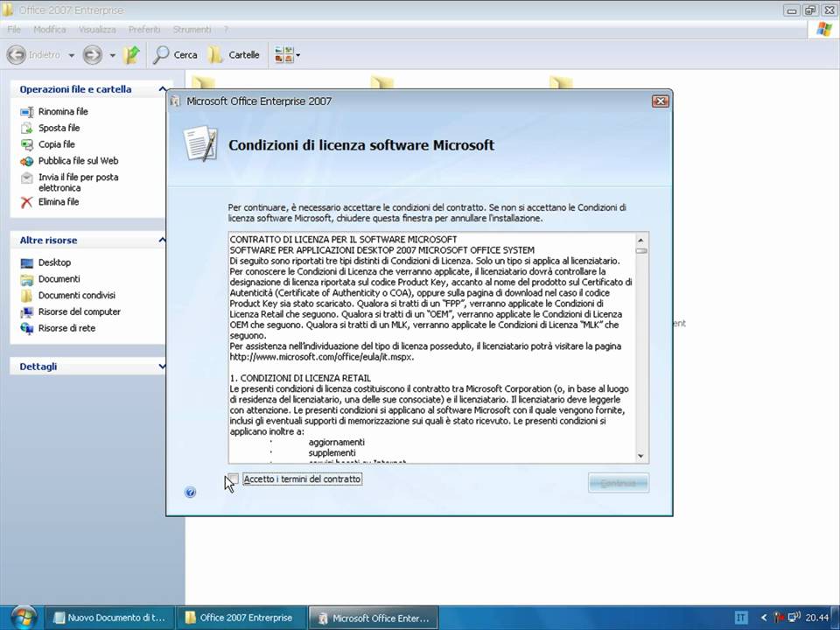Screen dimensions: 840x630
Task: Click the Copia file link
Action: pyautogui.click(x=56, y=144)
